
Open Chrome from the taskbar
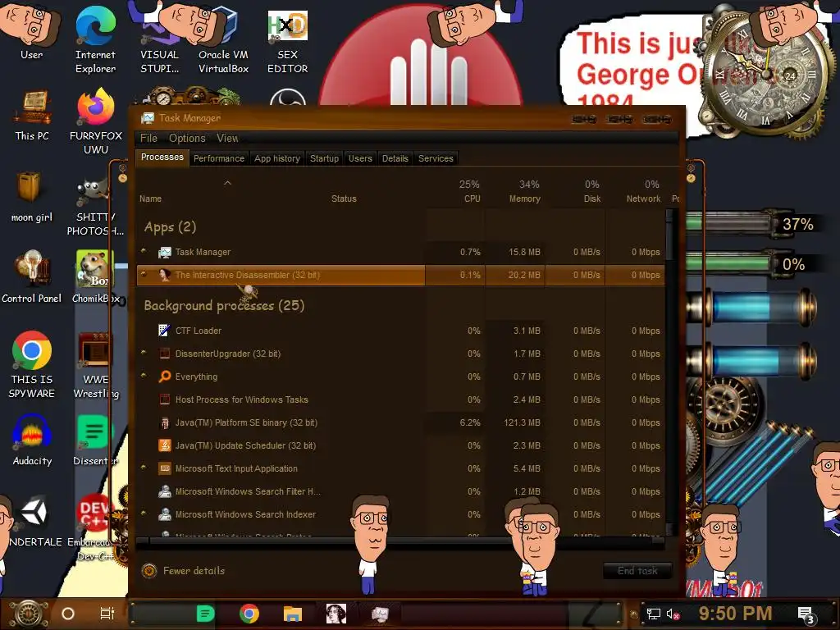(x=249, y=614)
